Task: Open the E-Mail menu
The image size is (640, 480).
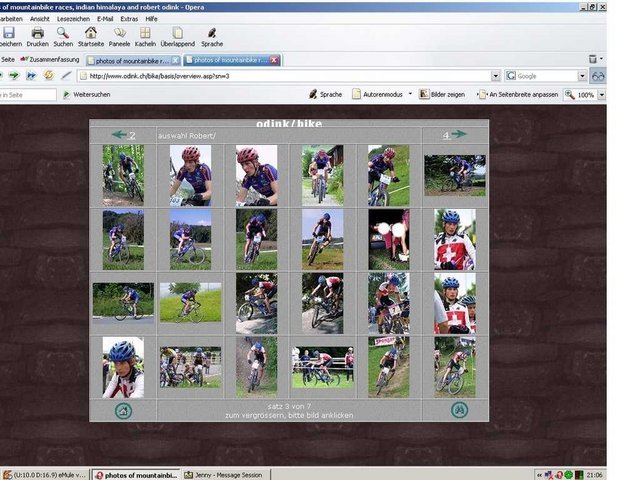Action: 105,19
